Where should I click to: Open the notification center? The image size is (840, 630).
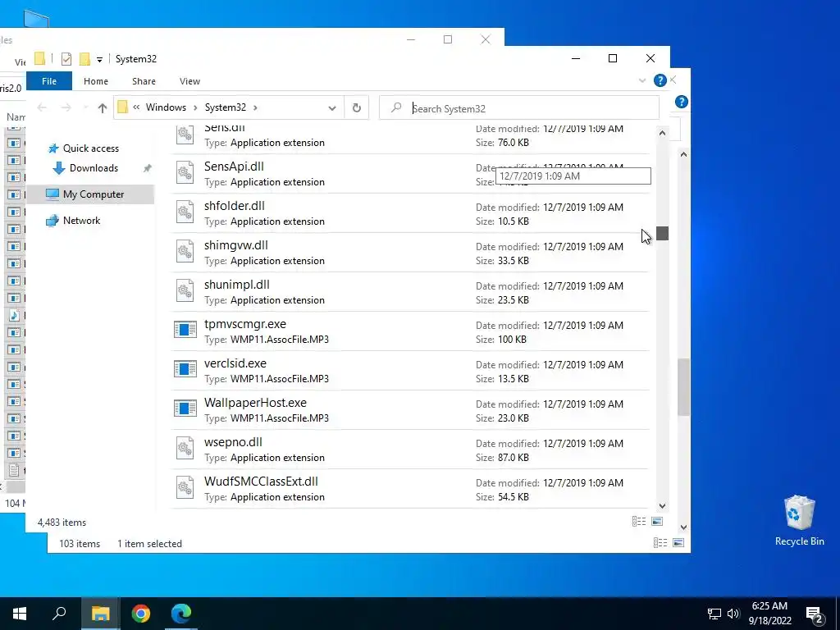[815, 614]
